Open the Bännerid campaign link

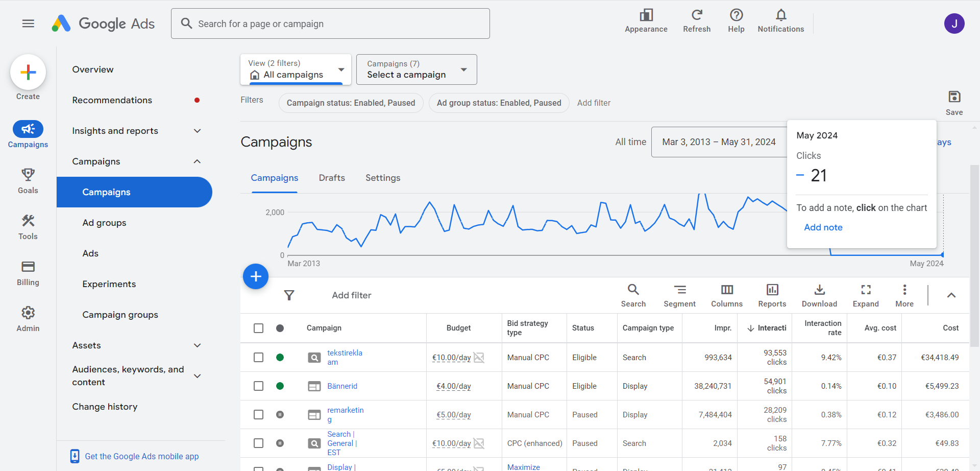click(x=342, y=386)
